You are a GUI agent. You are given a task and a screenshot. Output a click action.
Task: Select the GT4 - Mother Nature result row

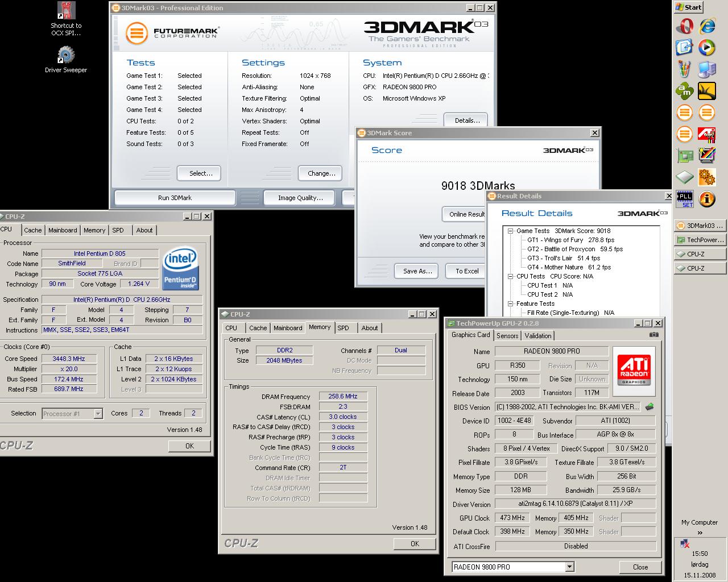[569, 267]
